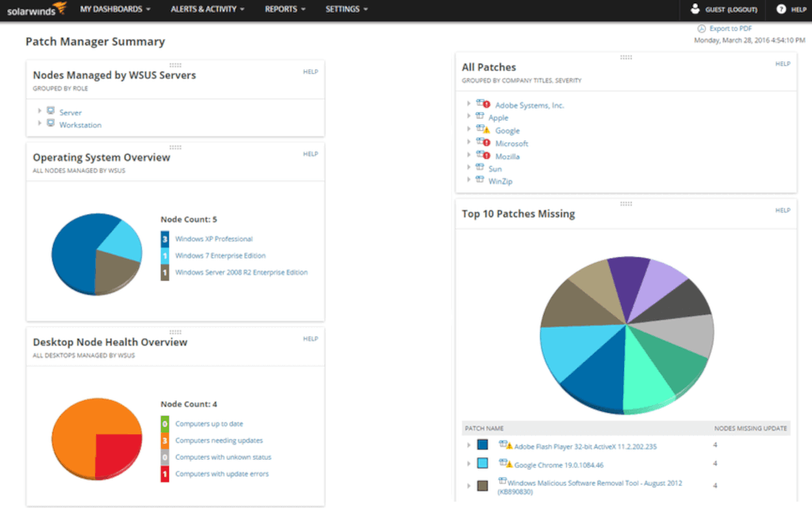Click the red Computers with update errors legend swatch
The image size is (812, 508).
point(165,474)
